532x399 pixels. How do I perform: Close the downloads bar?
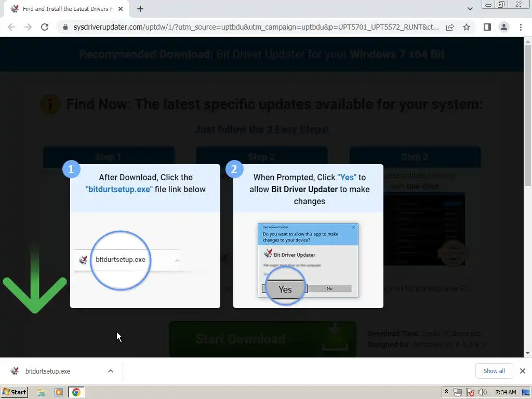(523, 371)
